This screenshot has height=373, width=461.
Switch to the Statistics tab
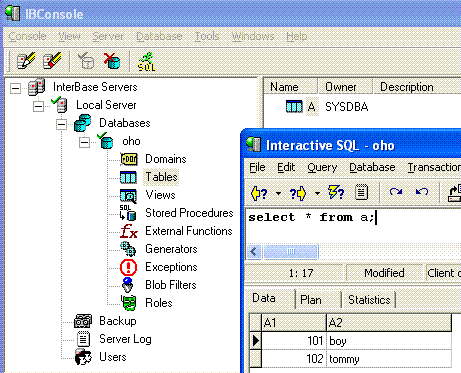(369, 300)
